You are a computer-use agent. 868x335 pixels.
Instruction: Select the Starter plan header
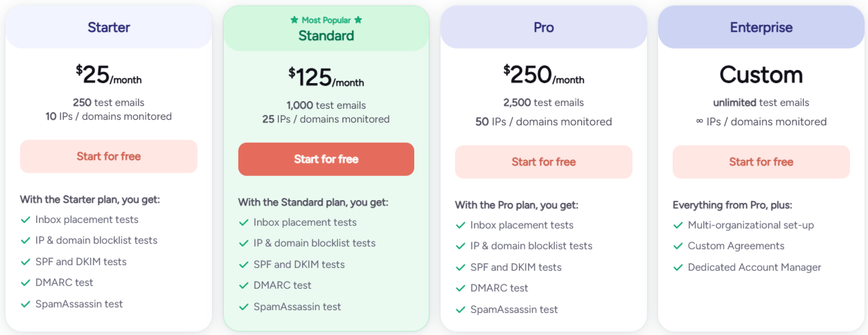pyautogui.click(x=109, y=28)
